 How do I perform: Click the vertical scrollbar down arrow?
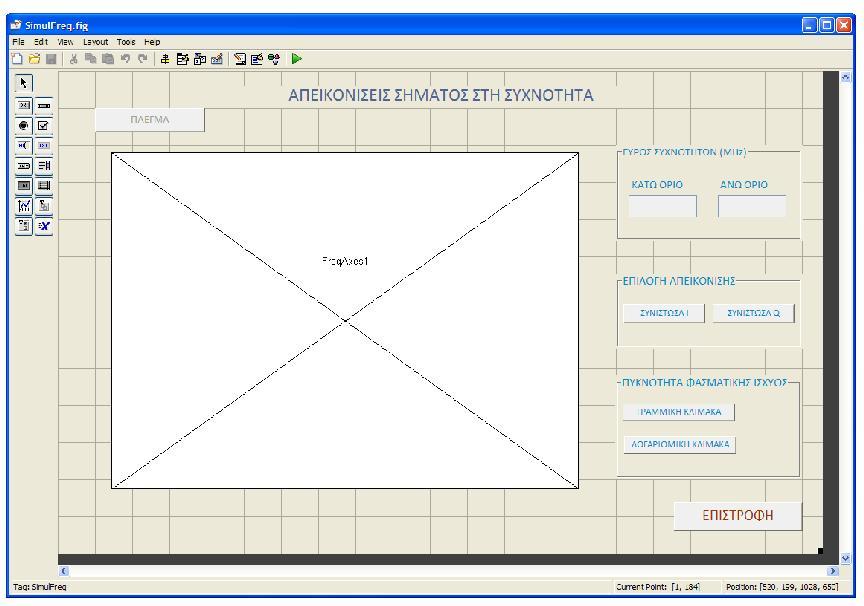point(846,559)
